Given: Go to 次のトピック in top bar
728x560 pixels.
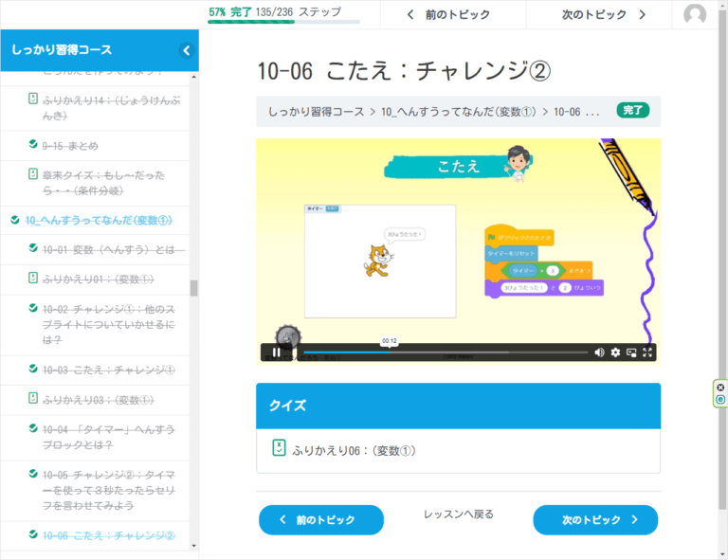Looking at the screenshot, I should click(604, 15).
